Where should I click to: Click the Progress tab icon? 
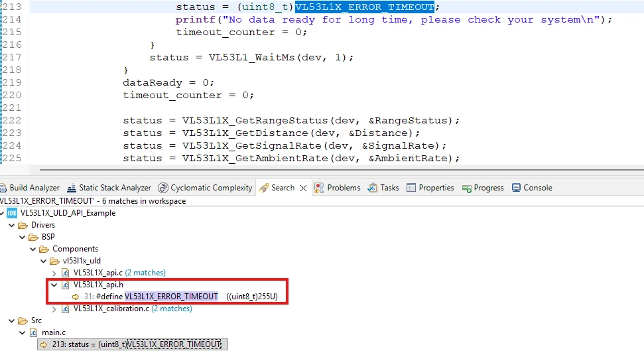tap(466, 188)
